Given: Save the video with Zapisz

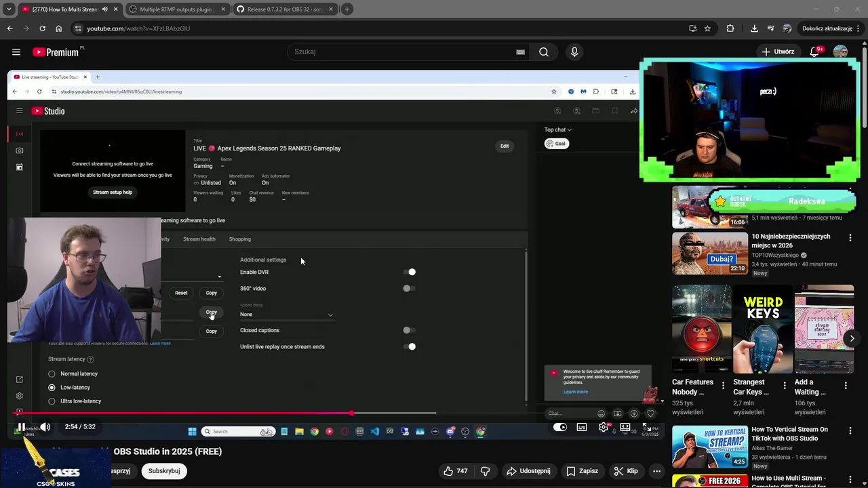Looking at the screenshot, I should (583, 471).
